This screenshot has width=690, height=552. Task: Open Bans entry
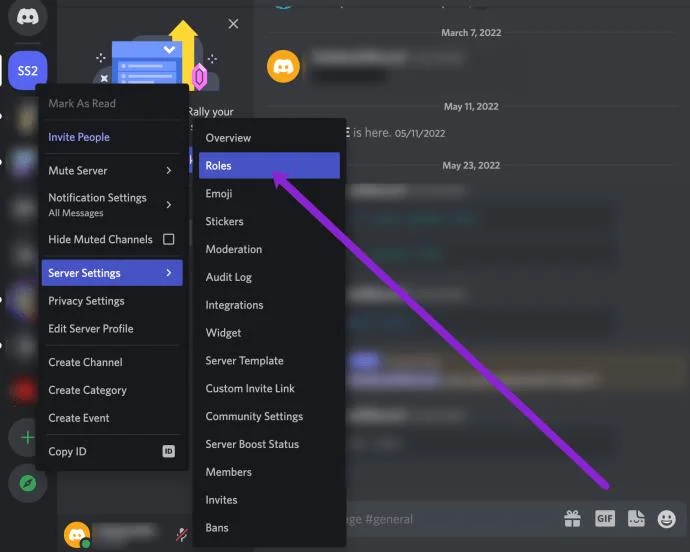click(x=269, y=528)
